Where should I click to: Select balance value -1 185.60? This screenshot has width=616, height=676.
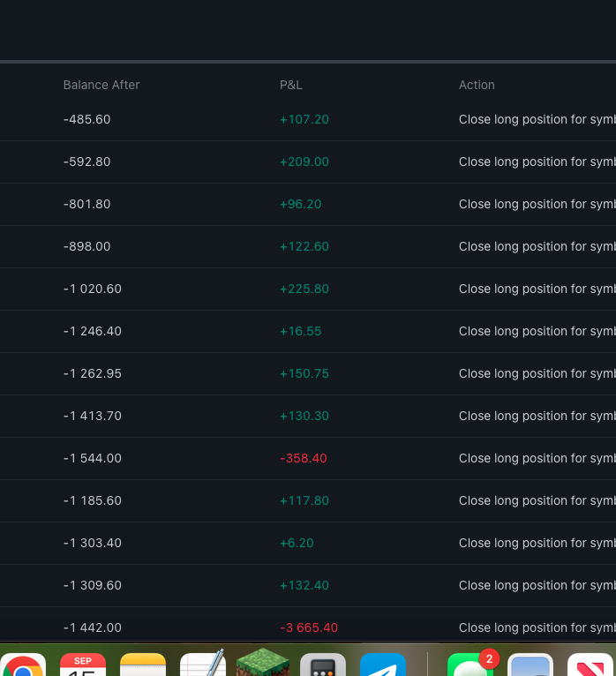pos(93,500)
